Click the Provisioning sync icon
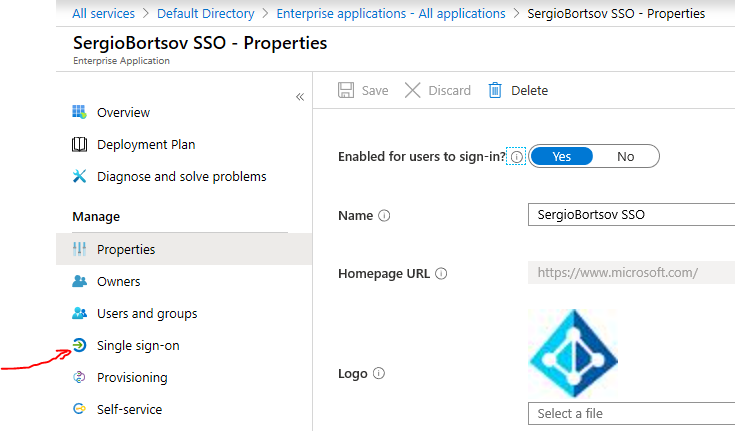735x431 pixels. [x=80, y=377]
